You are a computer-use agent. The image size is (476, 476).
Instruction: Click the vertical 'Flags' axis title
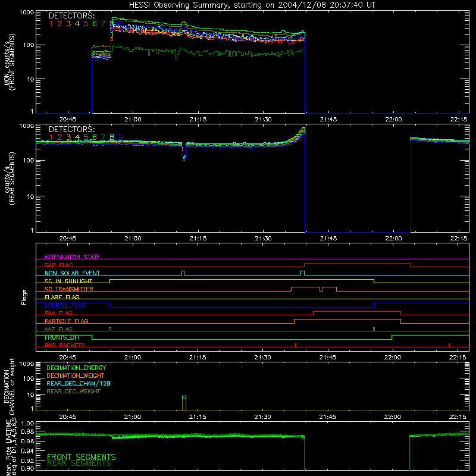[x=24, y=297]
